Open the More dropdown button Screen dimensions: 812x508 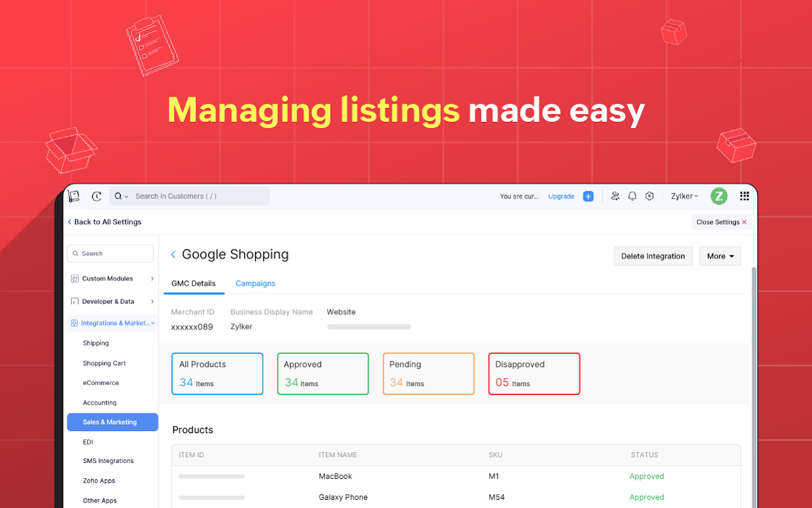tap(720, 257)
